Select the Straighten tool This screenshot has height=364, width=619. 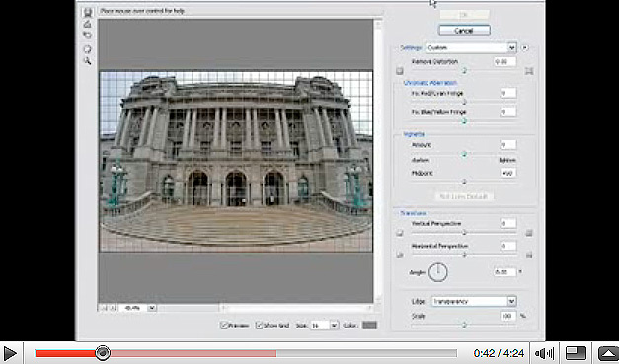pos(87,24)
